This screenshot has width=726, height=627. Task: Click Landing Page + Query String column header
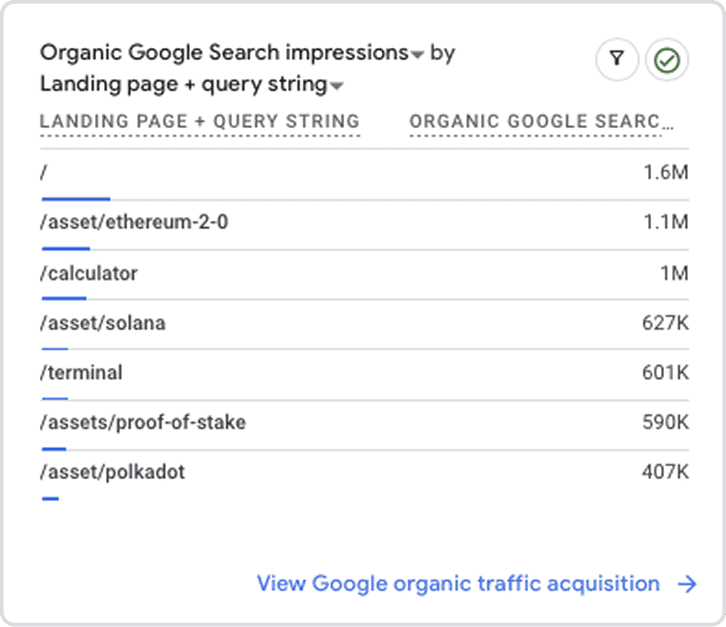[x=199, y=122]
